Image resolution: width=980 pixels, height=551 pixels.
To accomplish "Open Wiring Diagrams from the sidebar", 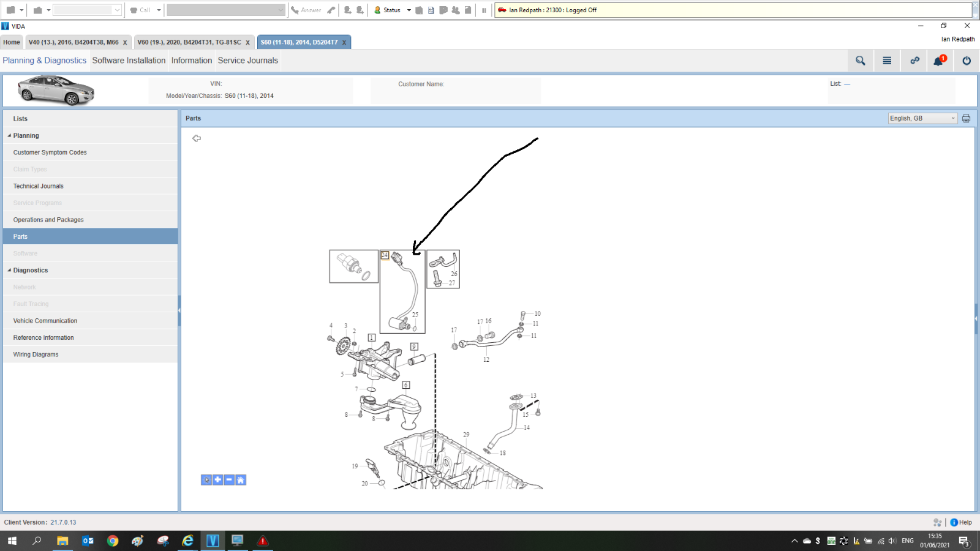I will [x=36, y=354].
